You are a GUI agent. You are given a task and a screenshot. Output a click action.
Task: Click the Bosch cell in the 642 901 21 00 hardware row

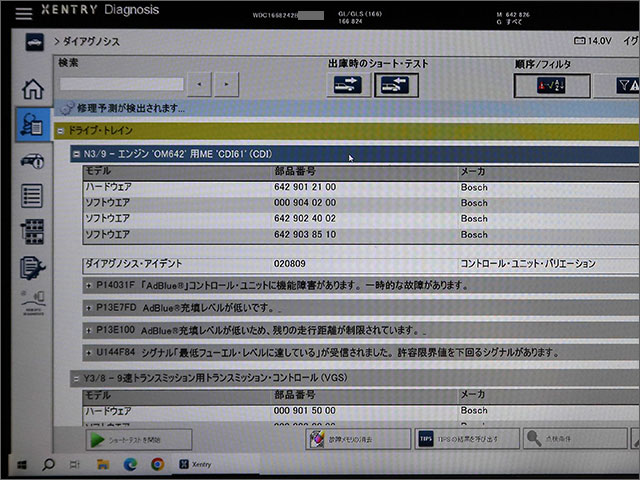click(474, 187)
